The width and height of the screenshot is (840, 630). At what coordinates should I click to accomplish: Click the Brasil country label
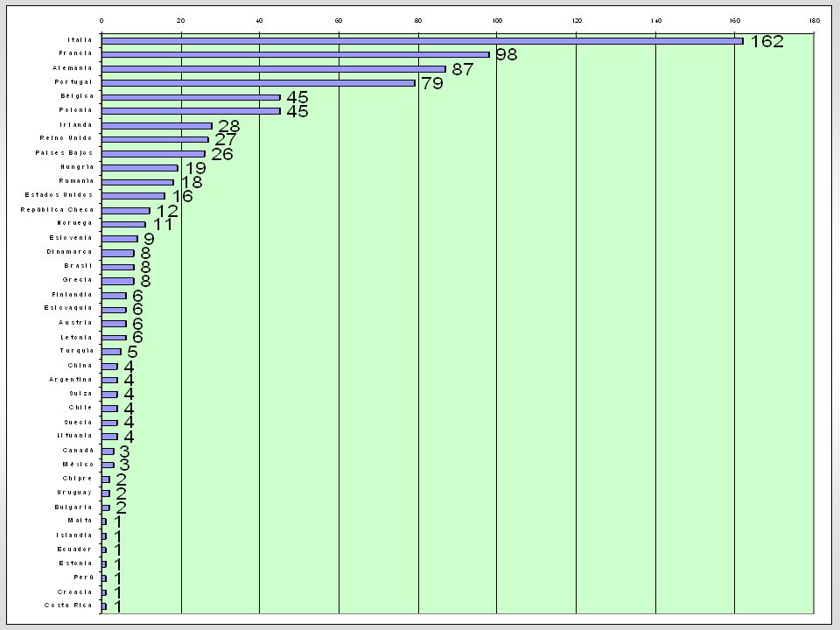pos(78,266)
